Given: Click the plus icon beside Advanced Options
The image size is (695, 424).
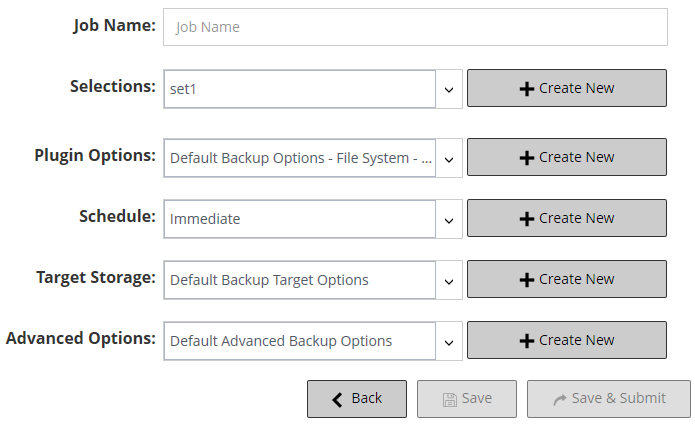Looking at the screenshot, I should [527, 340].
